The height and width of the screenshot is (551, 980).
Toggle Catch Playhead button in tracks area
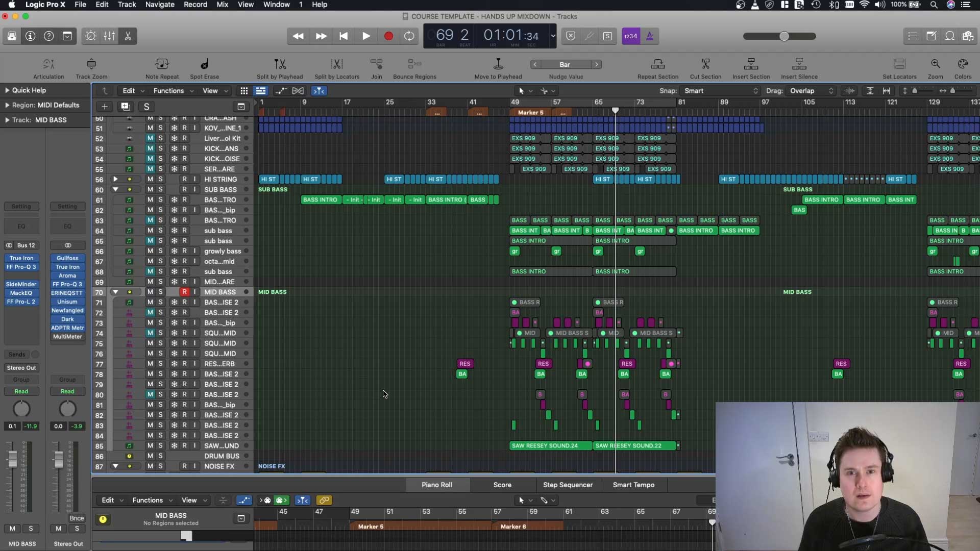[319, 91]
